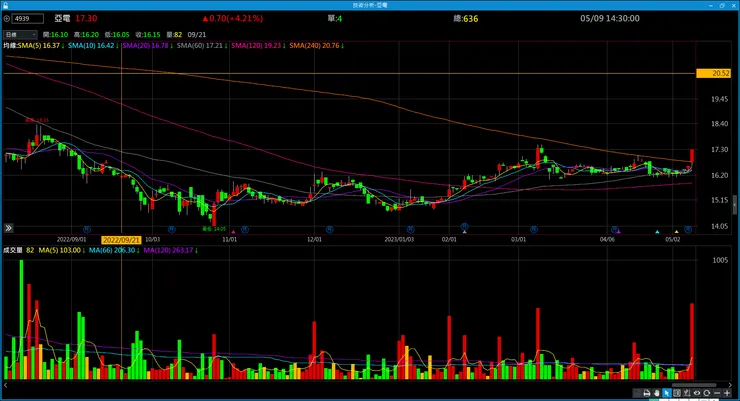Click the stock code field showing 4939
The height and width of the screenshot is (401, 740).
click(x=27, y=19)
